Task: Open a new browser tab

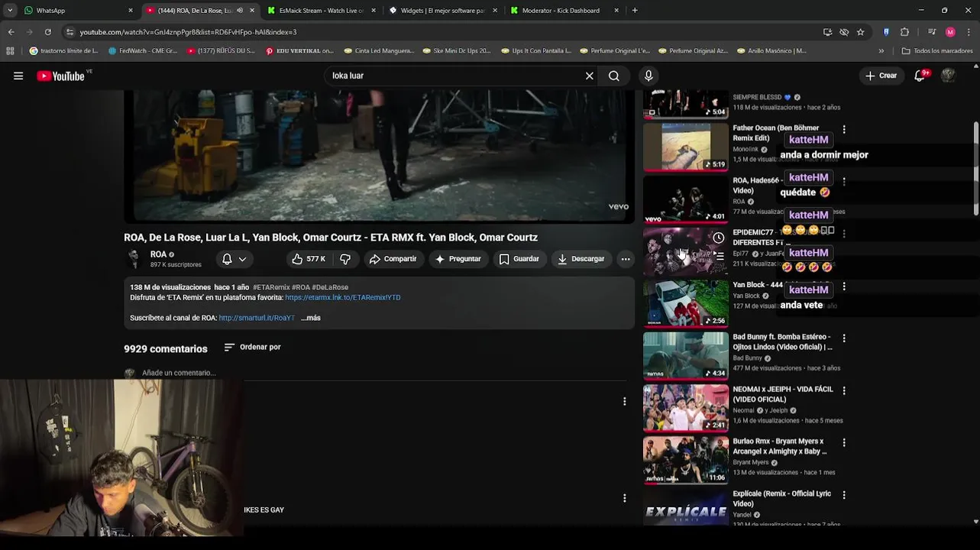Action: click(635, 11)
